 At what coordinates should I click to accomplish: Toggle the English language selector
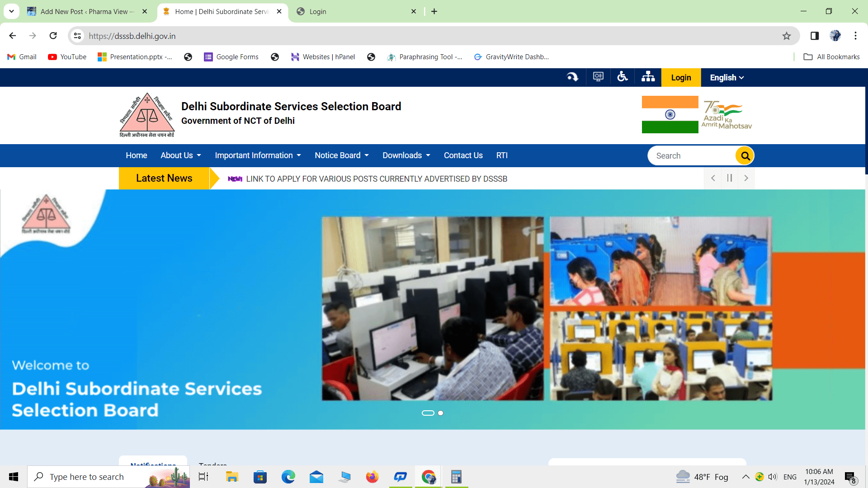coord(726,77)
